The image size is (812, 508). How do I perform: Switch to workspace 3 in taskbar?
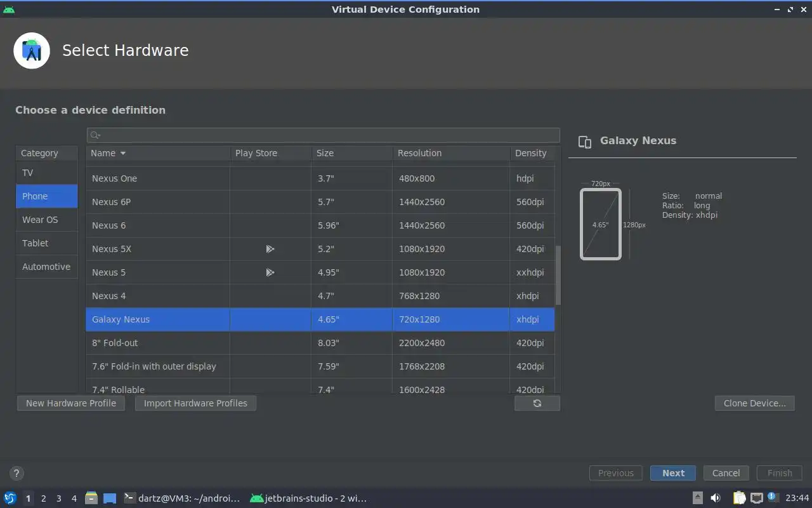point(58,498)
